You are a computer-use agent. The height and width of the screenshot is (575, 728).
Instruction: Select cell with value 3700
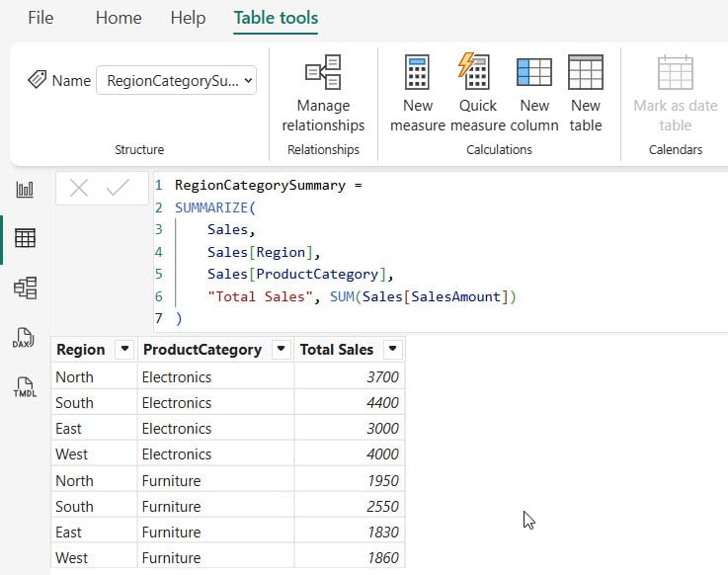coord(350,376)
